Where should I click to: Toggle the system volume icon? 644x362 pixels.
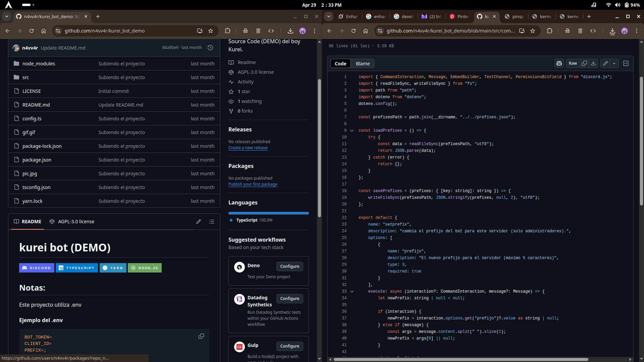(x=618, y=5)
